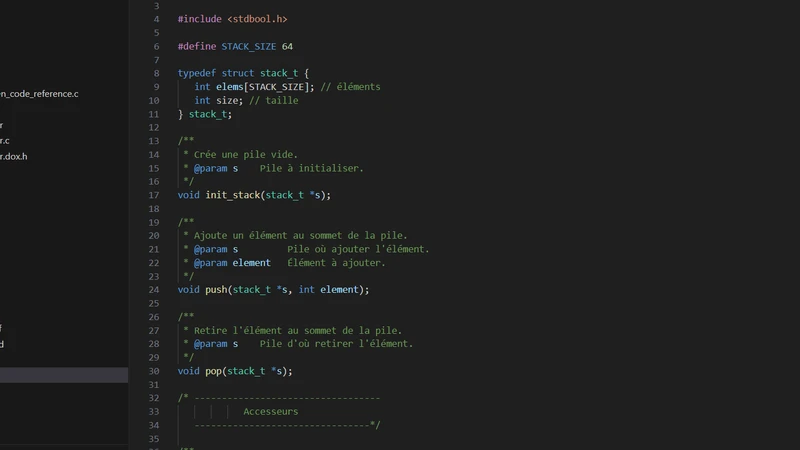The image size is (800, 450).
Task: Click the '#include <stdbool.h>' line
Action: 232,19
